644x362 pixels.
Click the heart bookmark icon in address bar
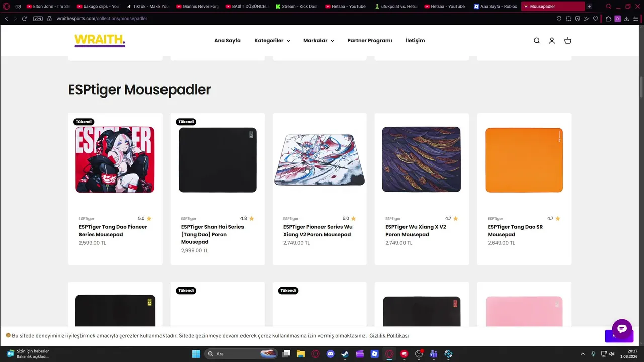596,19
